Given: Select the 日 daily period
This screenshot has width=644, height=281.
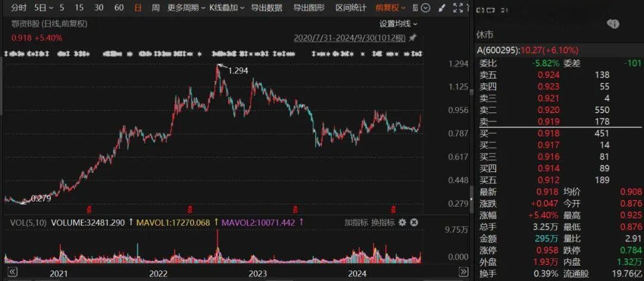Looking at the screenshot, I should [x=138, y=7].
